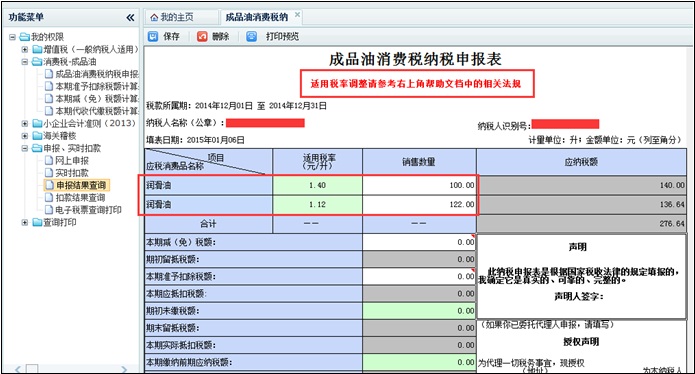
Task: Expand the 海关稽核 folder
Action: tap(25, 136)
